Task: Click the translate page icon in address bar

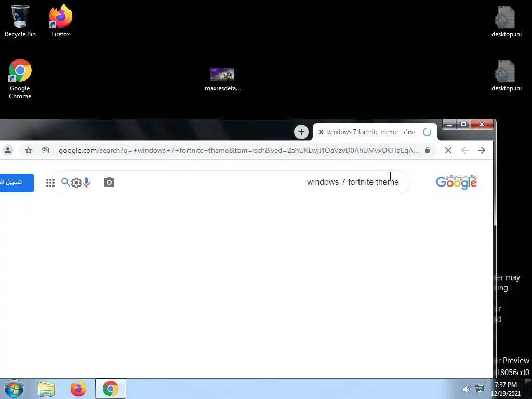Action: point(46,150)
